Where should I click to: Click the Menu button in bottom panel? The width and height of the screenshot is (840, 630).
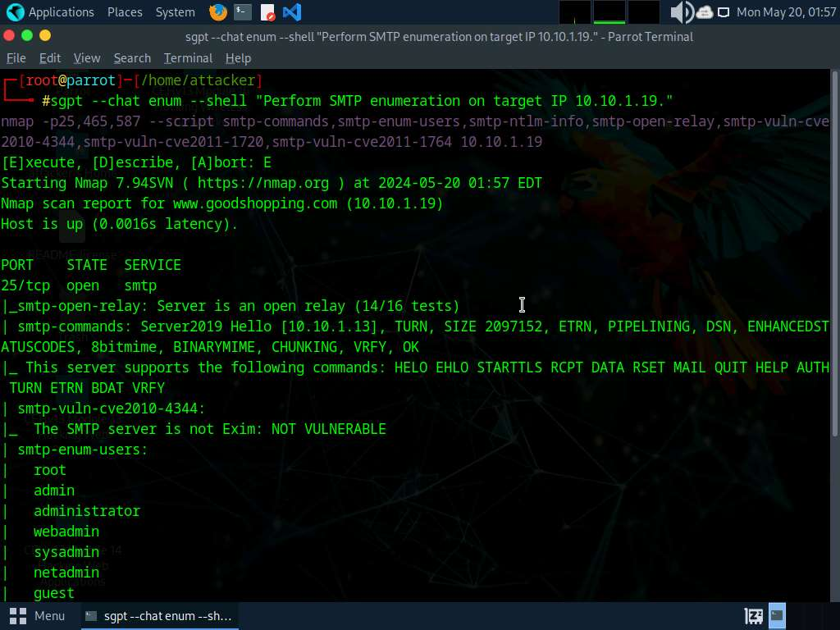click(x=38, y=615)
